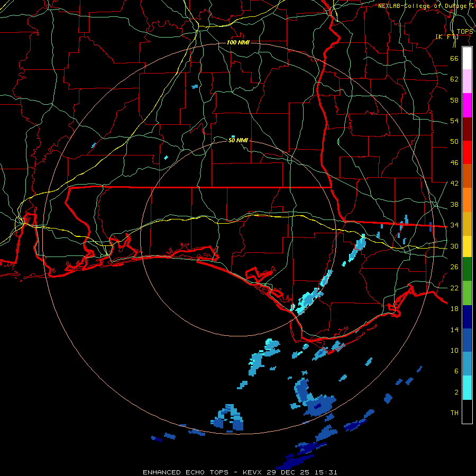Click the "66" legend value
476x476 pixels.
pos(454,58)
